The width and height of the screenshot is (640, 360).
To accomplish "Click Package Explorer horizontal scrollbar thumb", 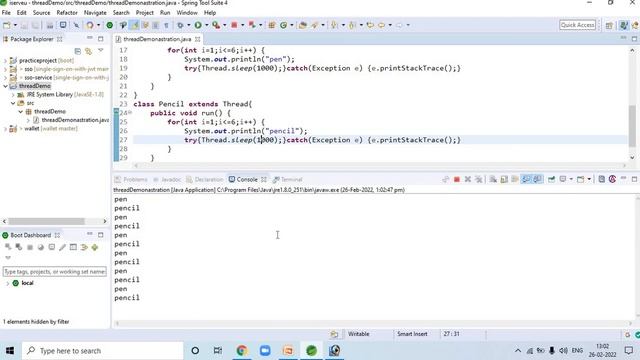I will coord(46,221).
